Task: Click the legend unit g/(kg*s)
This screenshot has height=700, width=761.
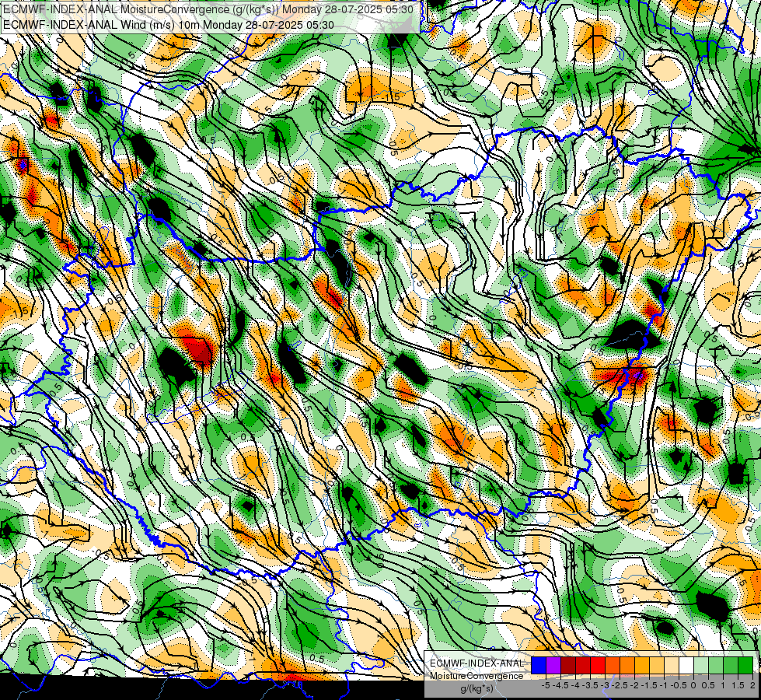Action: pos(477,689)
